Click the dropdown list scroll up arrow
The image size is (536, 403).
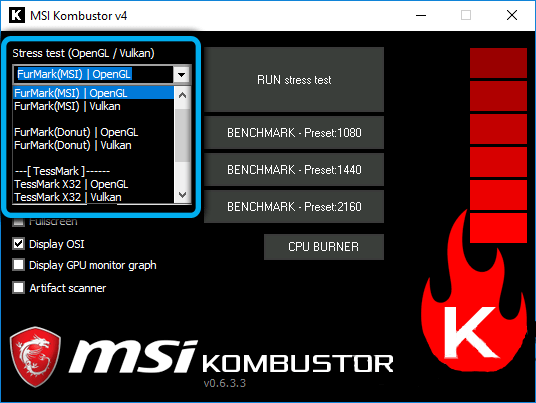point(182,95)
